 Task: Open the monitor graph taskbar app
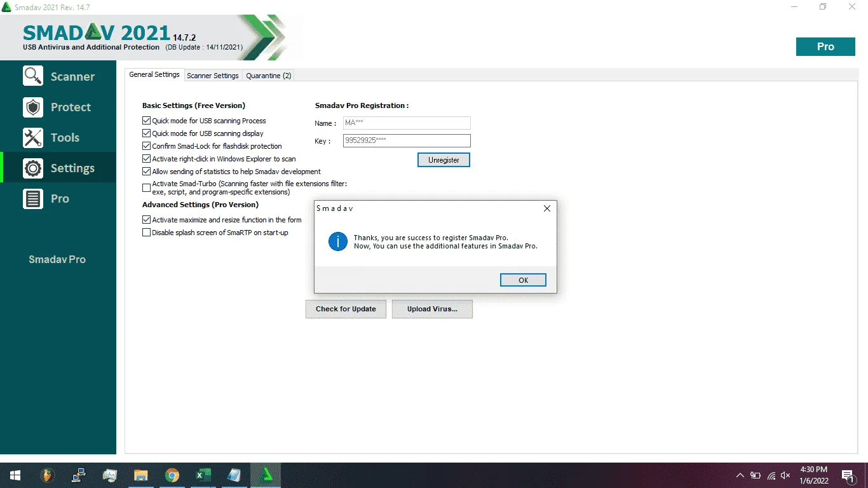[x=110, y=475]
